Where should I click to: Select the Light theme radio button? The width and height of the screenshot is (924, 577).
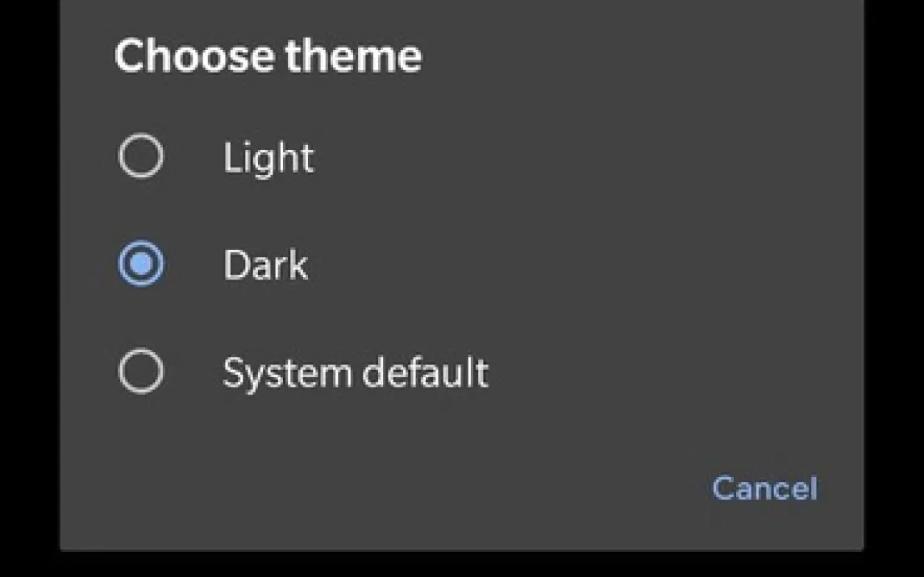141,156
